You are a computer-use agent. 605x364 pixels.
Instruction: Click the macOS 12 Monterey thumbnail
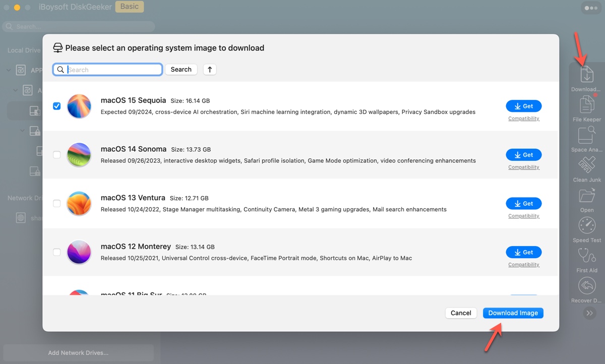(x=79, y=252)
